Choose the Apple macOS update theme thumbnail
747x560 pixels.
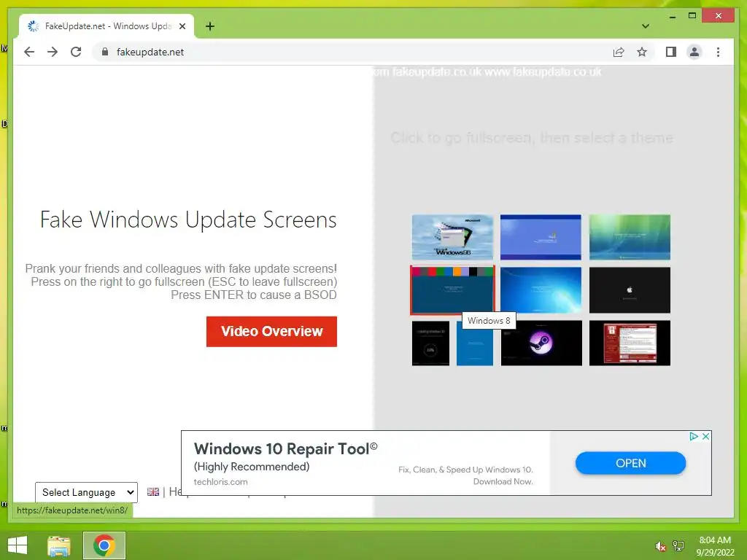630,290
